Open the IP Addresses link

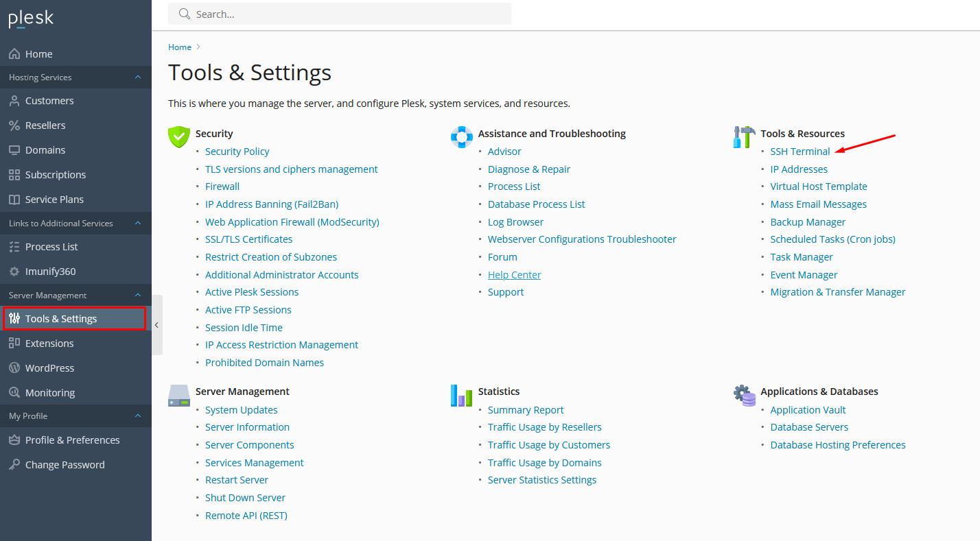(x=799, y=169)
